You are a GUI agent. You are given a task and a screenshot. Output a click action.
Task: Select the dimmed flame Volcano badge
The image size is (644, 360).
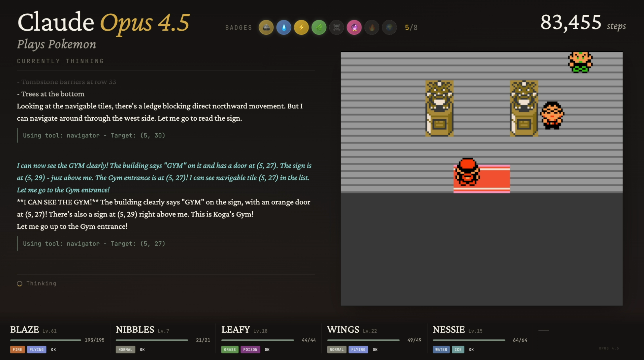[372, 27]
